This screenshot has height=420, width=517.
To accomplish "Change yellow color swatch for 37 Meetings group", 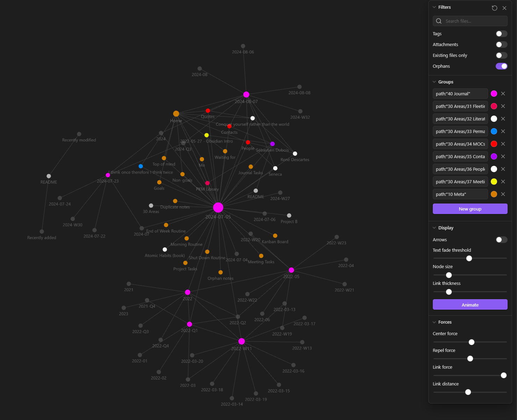I will tap(494, 182).
